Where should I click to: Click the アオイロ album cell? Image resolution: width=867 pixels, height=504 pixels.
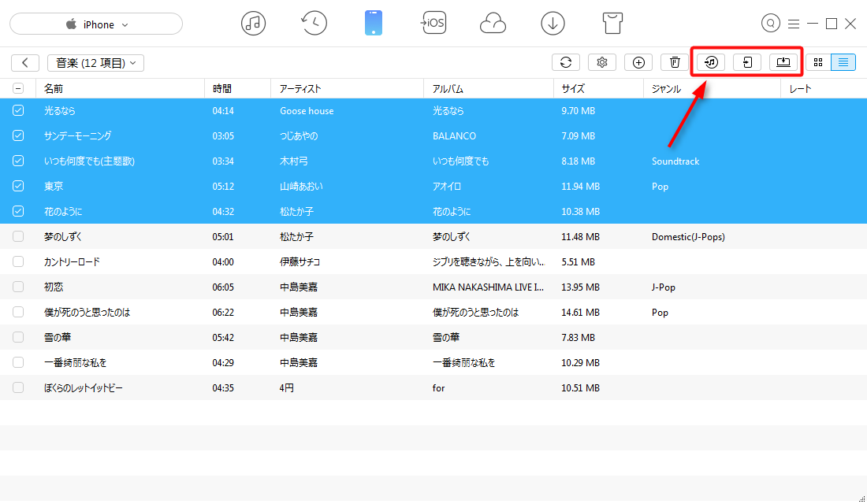[446, 186]
